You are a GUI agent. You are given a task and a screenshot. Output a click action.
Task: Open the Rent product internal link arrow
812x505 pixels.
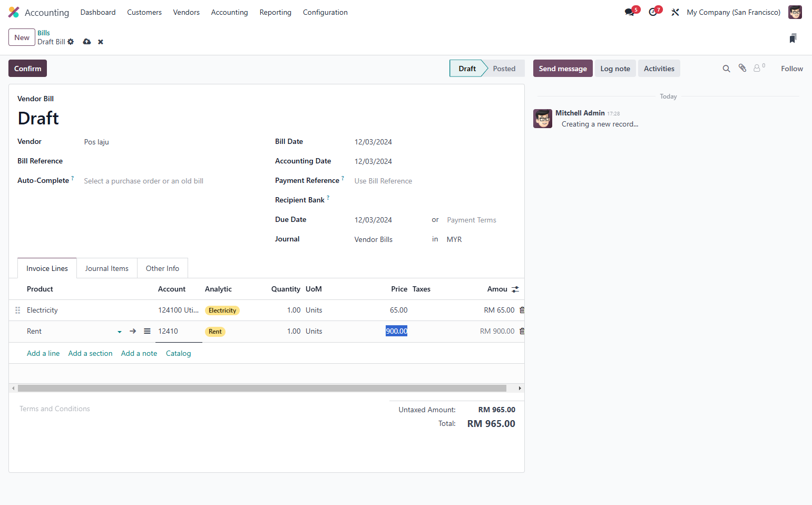133,331
